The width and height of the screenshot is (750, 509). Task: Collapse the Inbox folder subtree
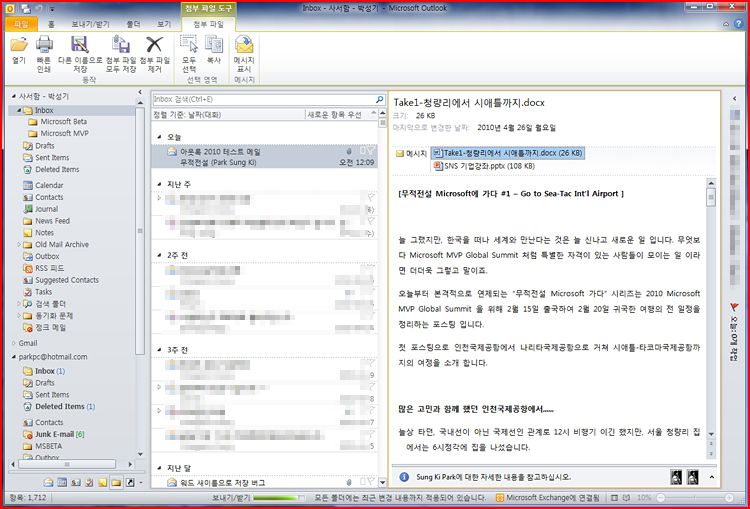19,111
